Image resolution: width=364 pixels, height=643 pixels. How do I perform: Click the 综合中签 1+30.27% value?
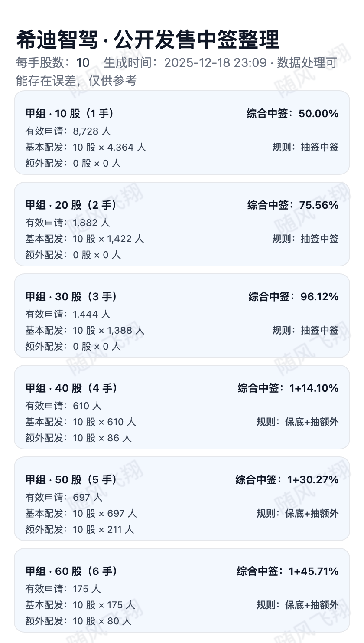click(287, 480)
